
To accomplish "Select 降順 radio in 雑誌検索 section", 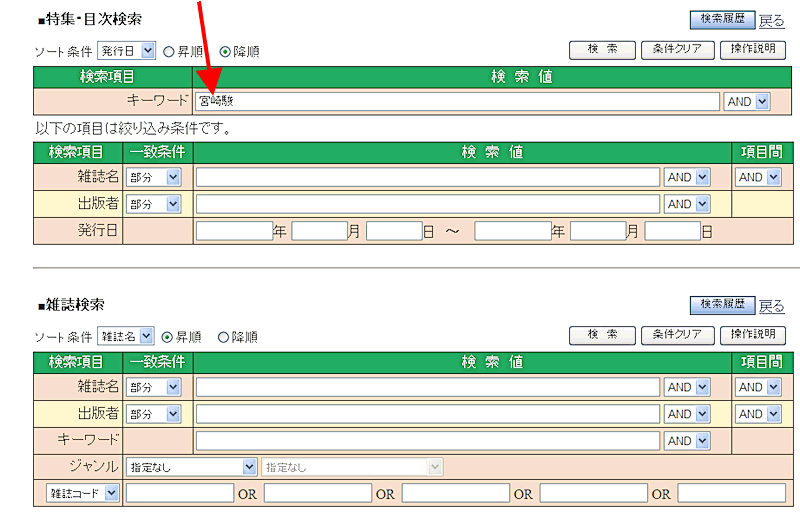I will pos(223,337).
